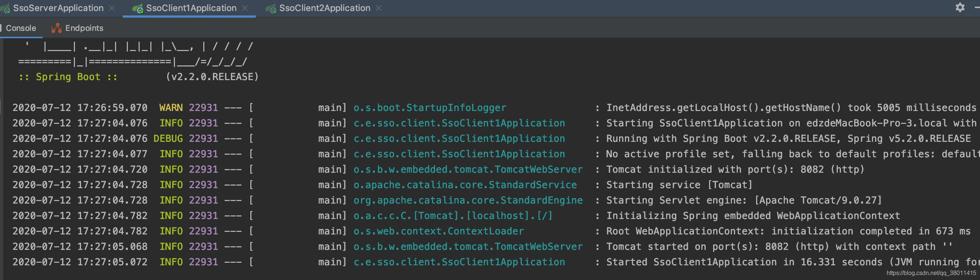Switch to the SsoServerApplication run tab
Image resolution: width=980 pixels, height=280 pixels.
point(58,8)
